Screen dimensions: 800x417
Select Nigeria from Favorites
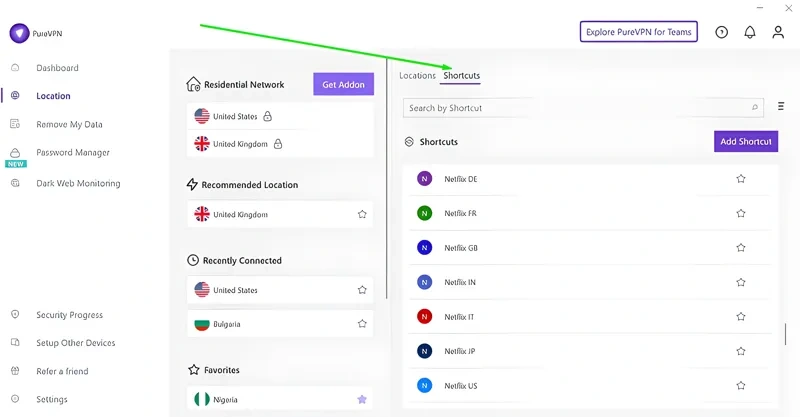pos(280,399)
